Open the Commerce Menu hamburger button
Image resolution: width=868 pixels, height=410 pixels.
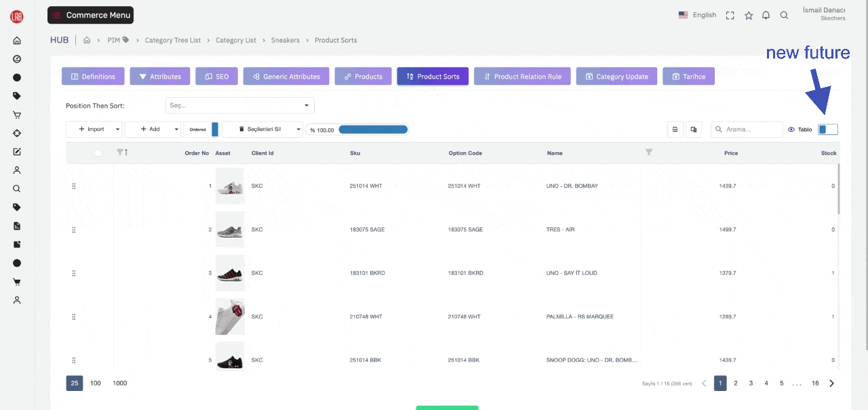tap(90, 15)
